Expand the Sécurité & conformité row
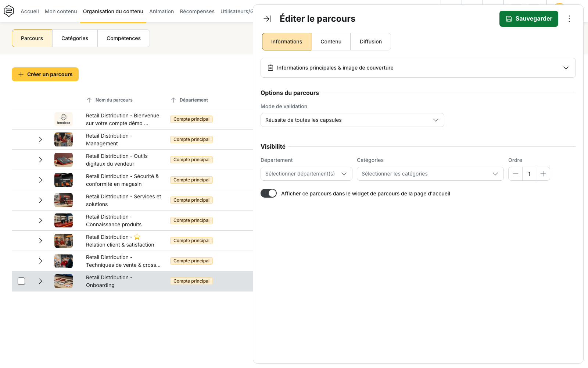Image resolution: width=588 pixels, height=368 pixels. [40, 180]
